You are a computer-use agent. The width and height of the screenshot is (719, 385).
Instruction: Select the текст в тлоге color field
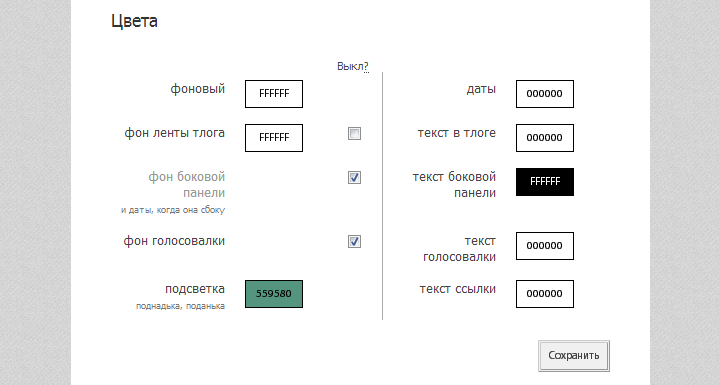pyautogui.click(x=545, y=138)
